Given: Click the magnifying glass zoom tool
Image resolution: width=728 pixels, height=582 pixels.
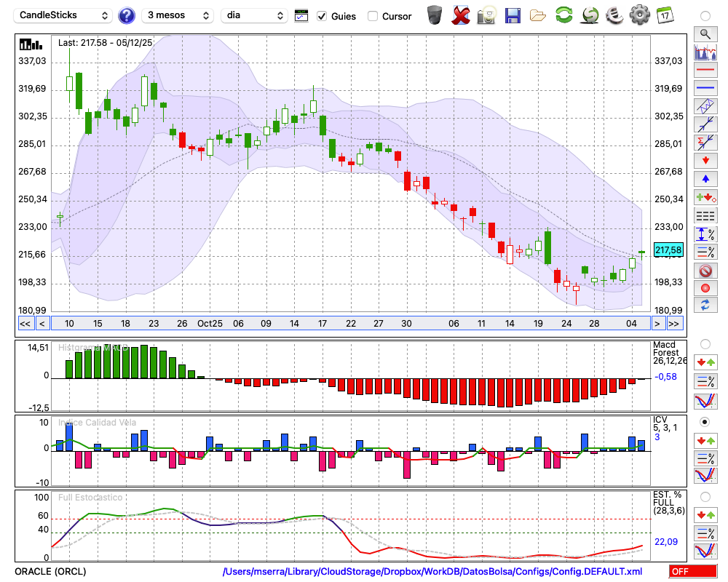Looking at the screenshot, I should 705,33.
